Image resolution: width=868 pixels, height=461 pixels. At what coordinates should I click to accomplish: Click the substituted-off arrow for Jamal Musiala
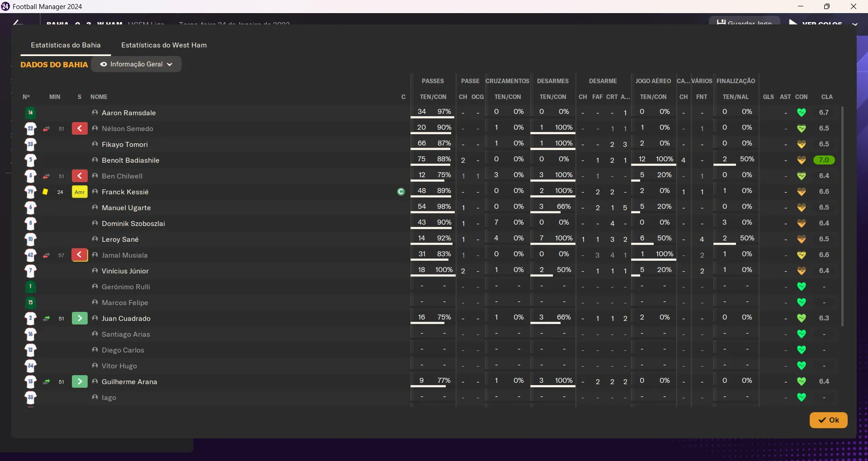coord(80,255)
